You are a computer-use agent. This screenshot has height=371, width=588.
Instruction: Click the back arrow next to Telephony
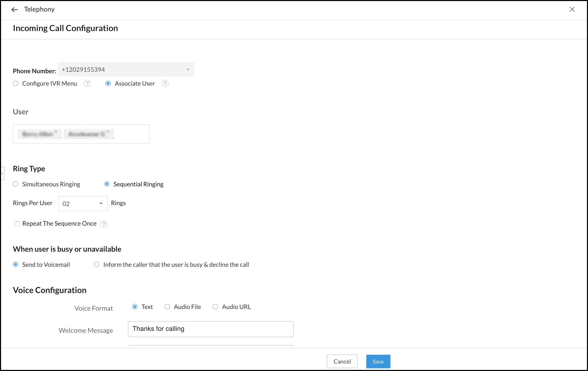pos(14,10)
